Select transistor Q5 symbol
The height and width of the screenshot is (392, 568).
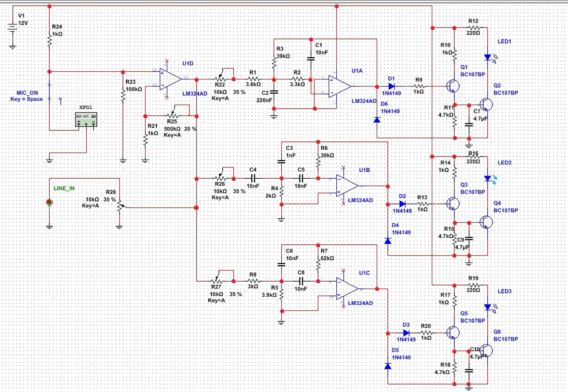pyautogui.click(x=453, y=333)
